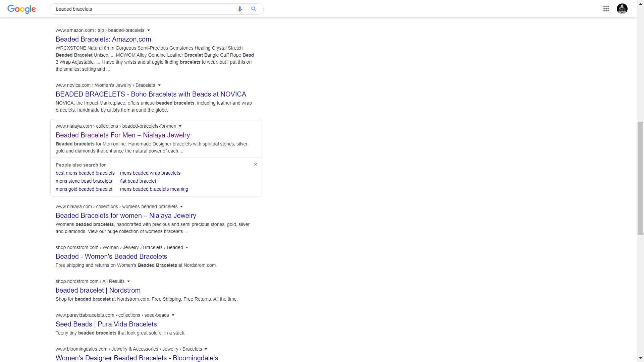Search for best mens beaded bracelets
644x362 pixels.
(x=85, y=173)
